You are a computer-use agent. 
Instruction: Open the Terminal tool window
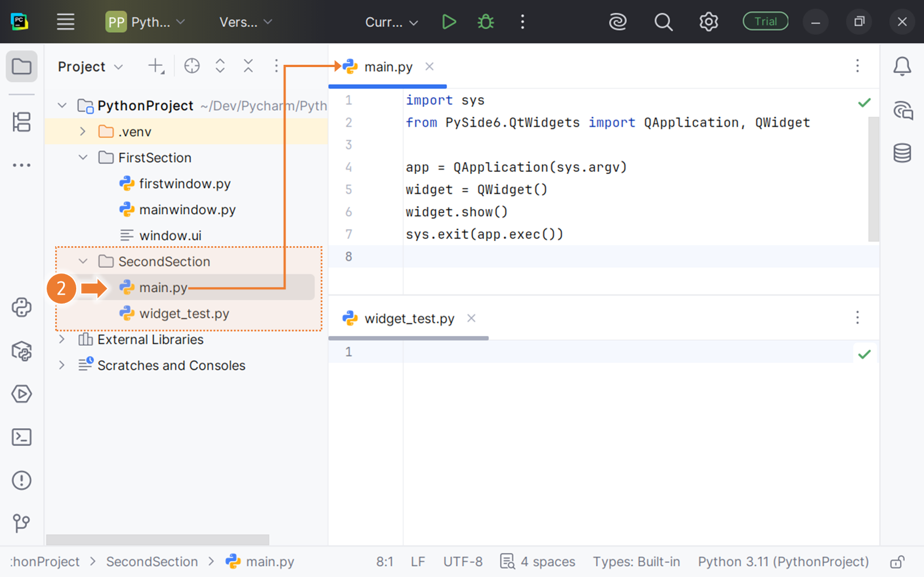click(22, 437)
